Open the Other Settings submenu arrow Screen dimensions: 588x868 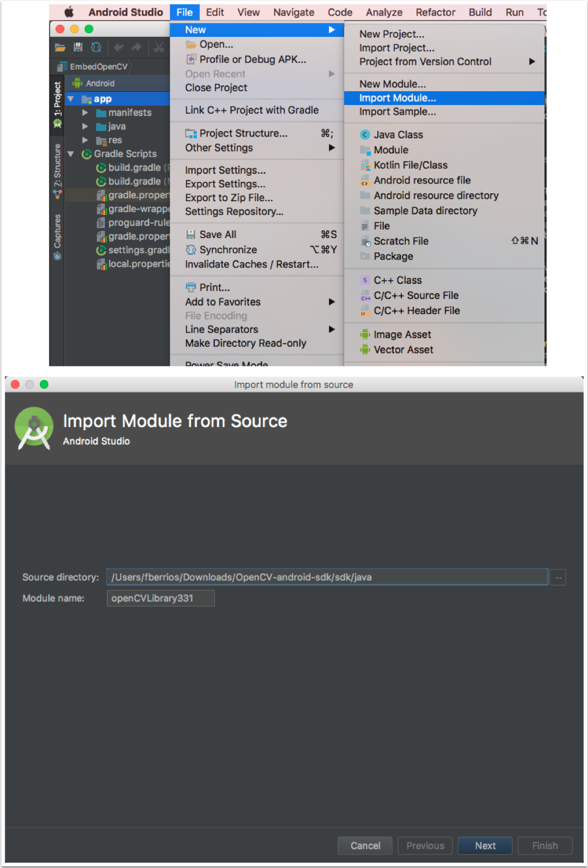point(331,148)
